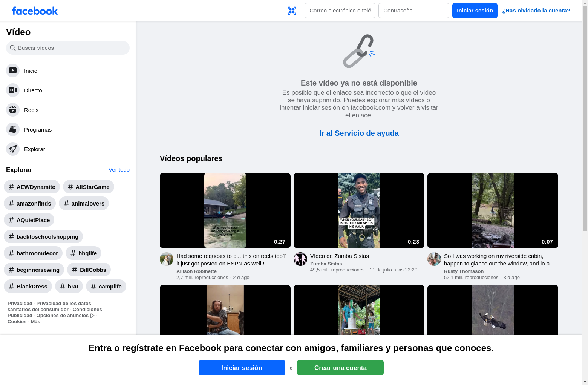Play the seated man video thumbnail
This screenshot has height=385, width=588.
[x=225, y=310]
